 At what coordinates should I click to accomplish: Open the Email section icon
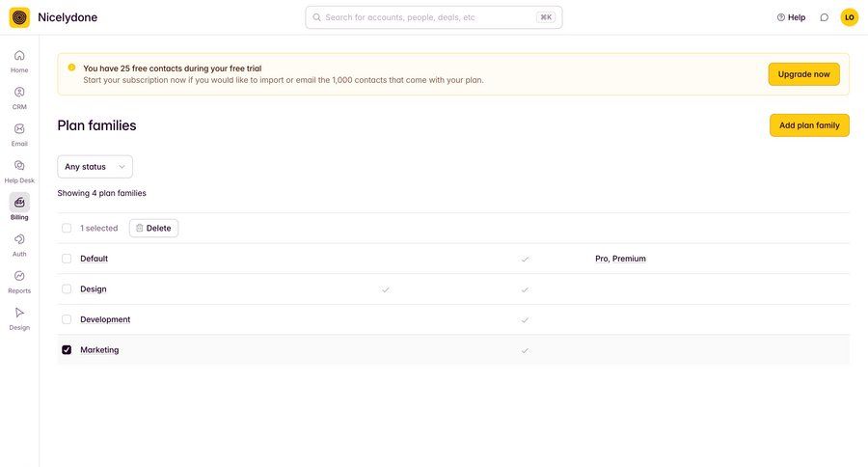click(x=19, y=129)
